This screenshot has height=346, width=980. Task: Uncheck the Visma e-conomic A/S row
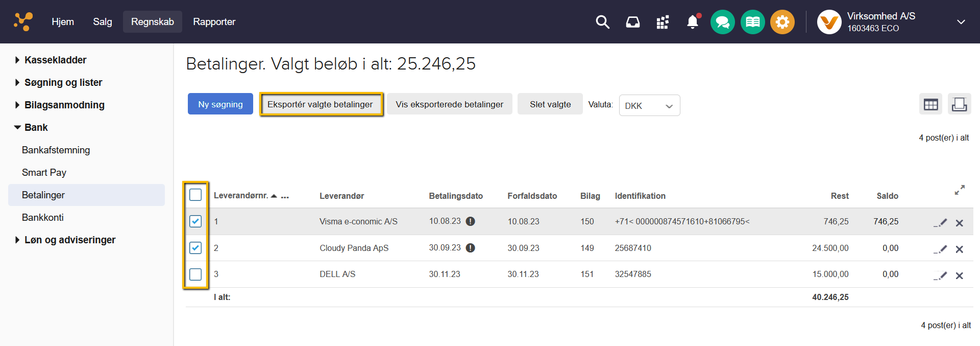[195, 221]
